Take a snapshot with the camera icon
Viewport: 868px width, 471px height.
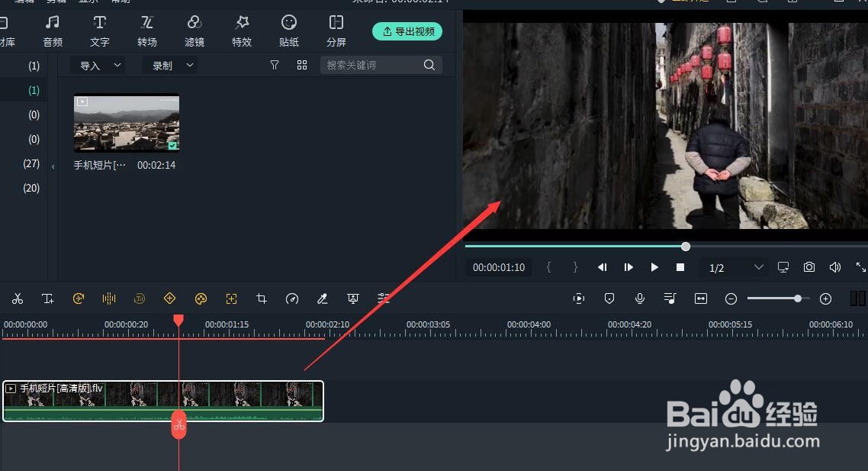pos(809,268)
